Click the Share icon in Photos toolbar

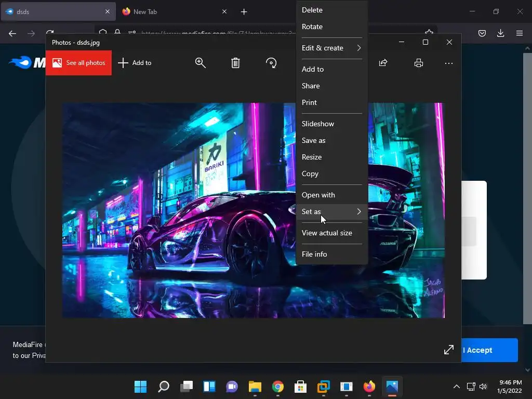pyautogui.click(x=383, y=63)
